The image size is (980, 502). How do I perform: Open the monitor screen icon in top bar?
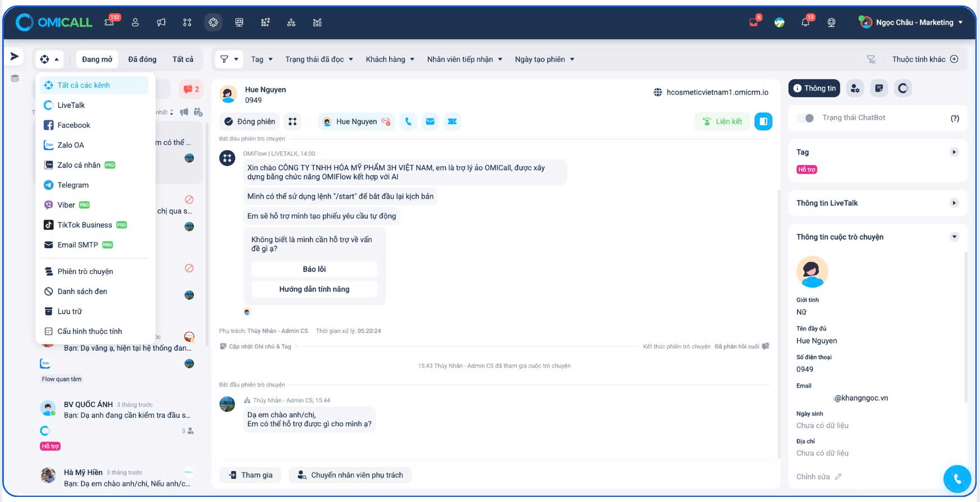click(x=239, y=22)
